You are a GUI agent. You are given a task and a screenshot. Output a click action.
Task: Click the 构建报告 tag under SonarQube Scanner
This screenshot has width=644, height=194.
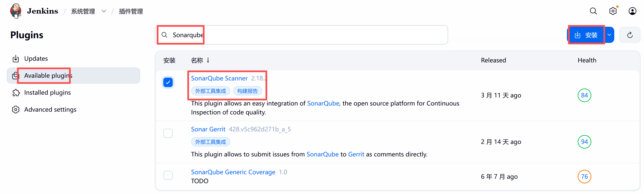coord(247,91)
